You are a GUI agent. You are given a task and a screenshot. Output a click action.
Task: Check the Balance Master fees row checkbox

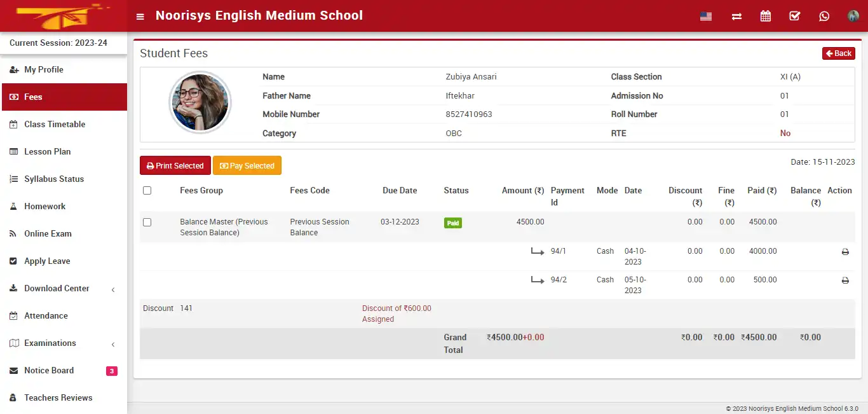coord(147,222)
